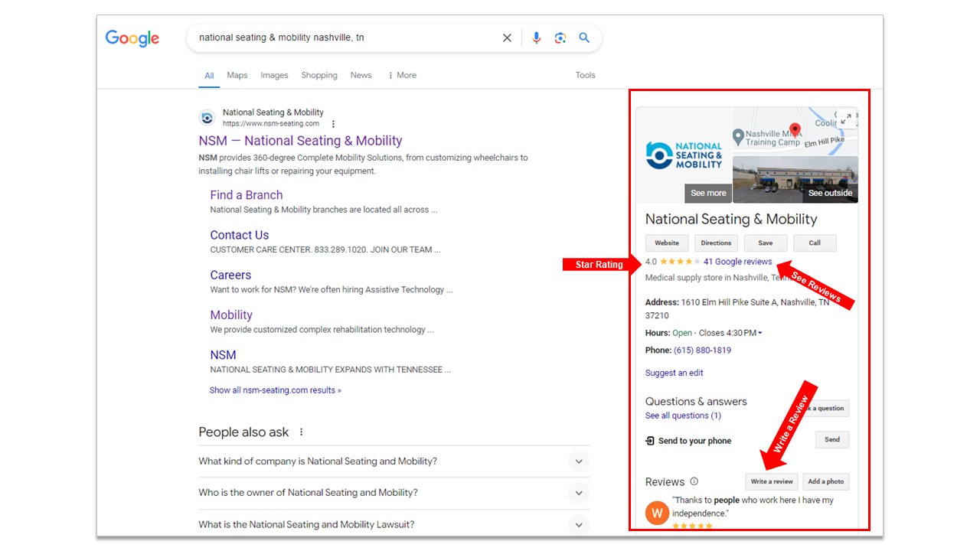Click the Send button
Image resolution: width=980 pixels, height=551 pixels.
coord(832,440)
